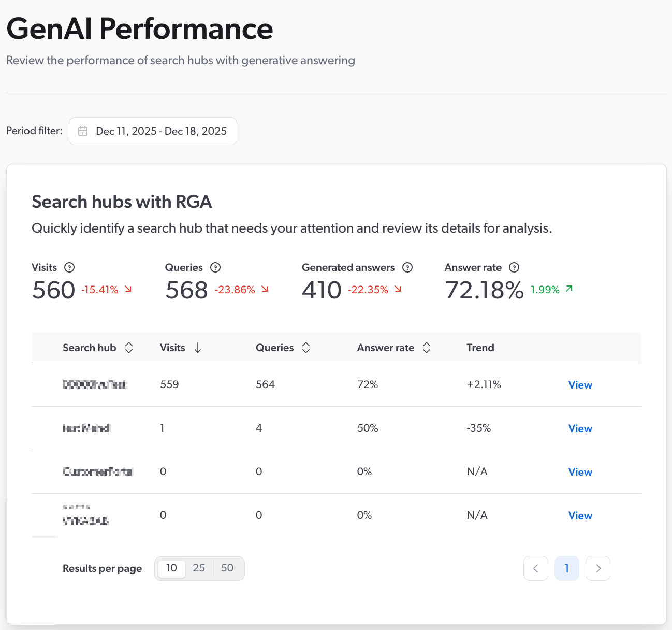Select page 1 in the pagination control
Image resolution: width=672 pixels, height=630 pixels.
click(567, 568)
